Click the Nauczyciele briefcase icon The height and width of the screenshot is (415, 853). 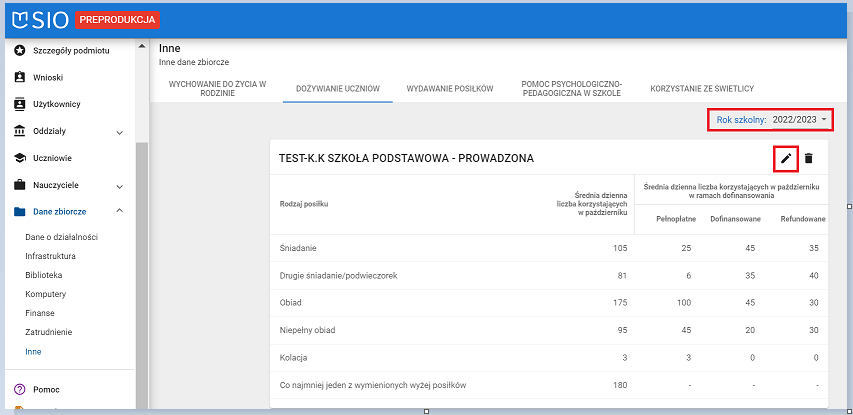click(20, 185)
